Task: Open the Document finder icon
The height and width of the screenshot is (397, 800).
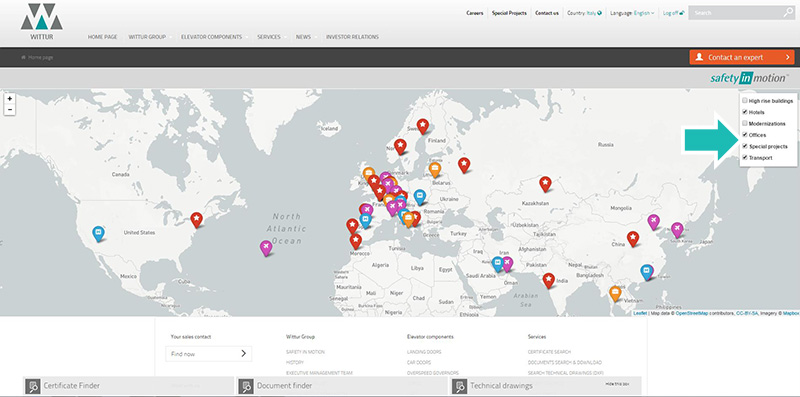Action: (x=246, y=386)
